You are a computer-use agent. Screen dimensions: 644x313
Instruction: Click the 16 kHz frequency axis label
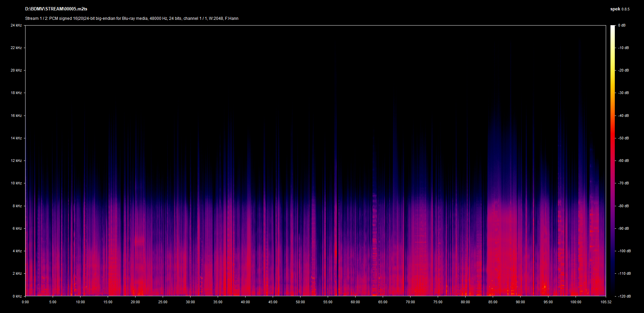pos(16,116)
